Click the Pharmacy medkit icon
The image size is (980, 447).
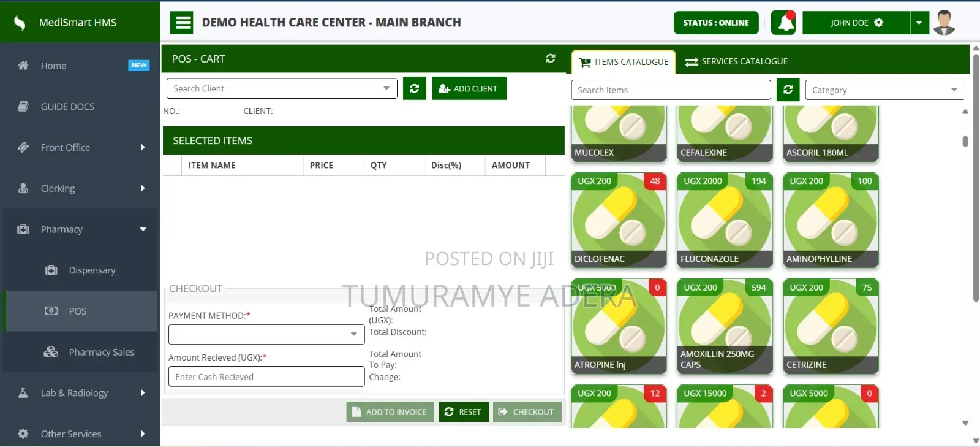click(23, 229)
